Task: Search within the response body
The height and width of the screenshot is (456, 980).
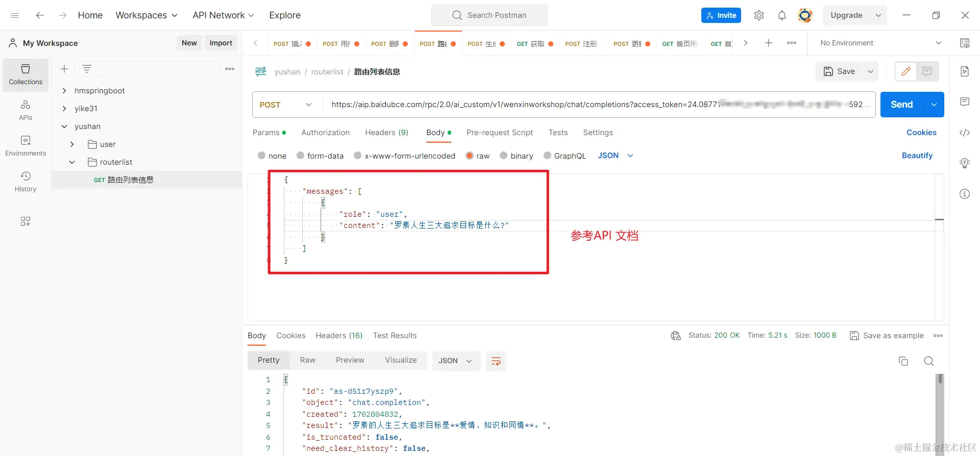Action: point(929,361)
